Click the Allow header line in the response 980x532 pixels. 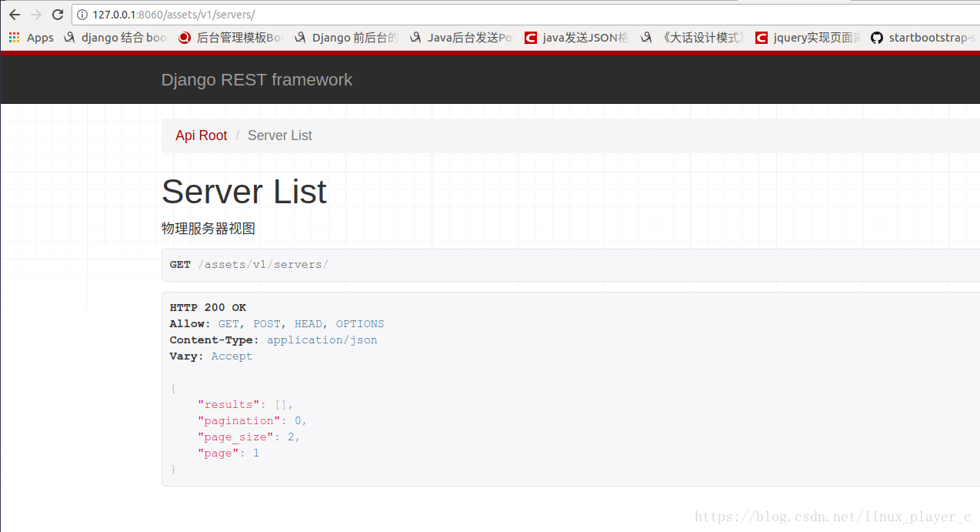click(x=277, y=323)
